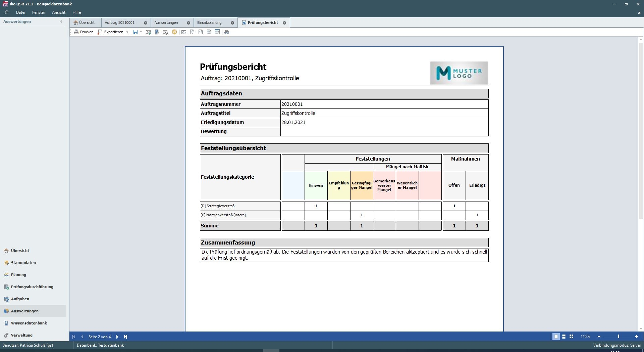
Task: Click the zoom in plus button
Action: click(x=637, y=337)
